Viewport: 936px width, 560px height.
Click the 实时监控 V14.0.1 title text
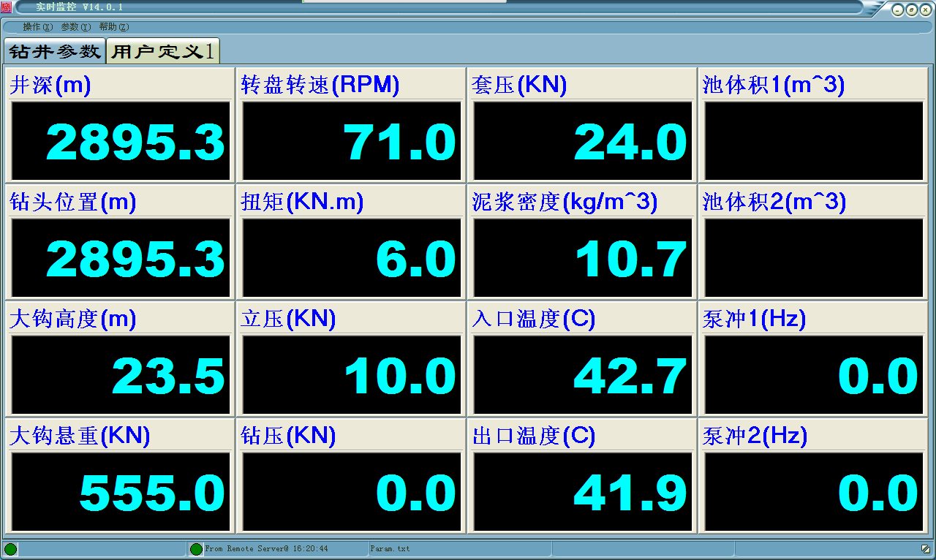point(80,7)
